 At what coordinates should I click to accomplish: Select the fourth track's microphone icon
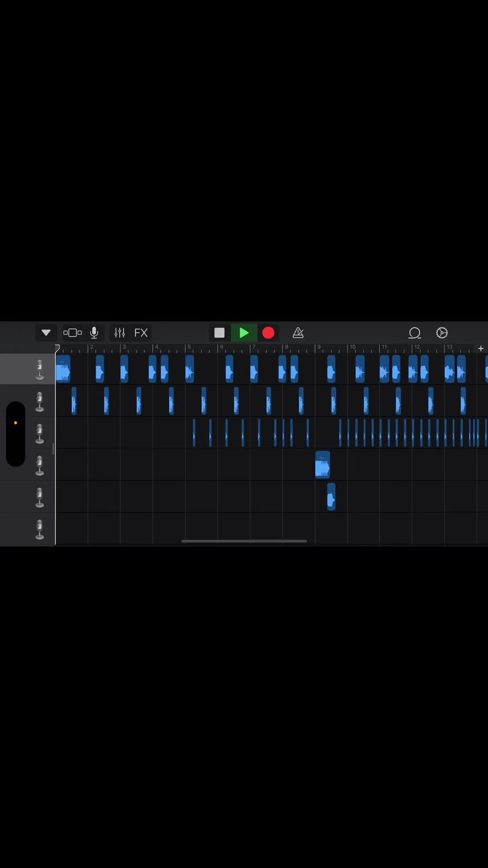[40, 466]
